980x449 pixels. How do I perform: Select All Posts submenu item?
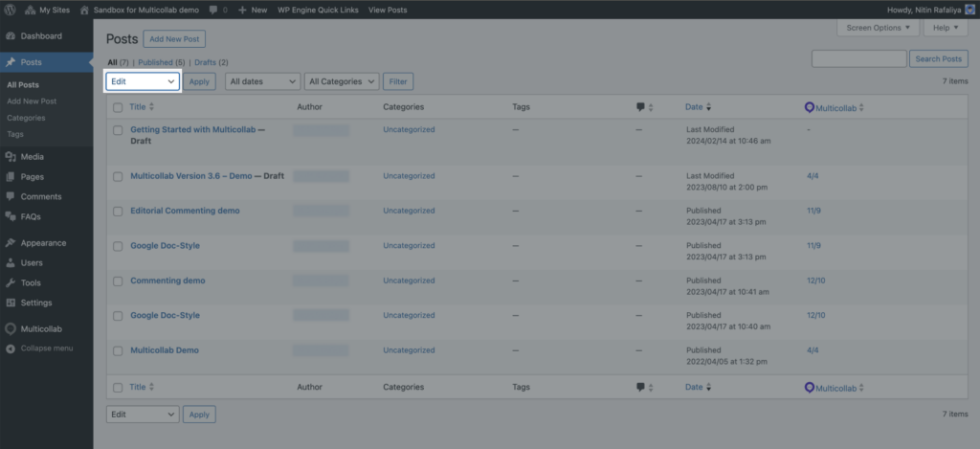pyautogui.click(x=23, y=84)
